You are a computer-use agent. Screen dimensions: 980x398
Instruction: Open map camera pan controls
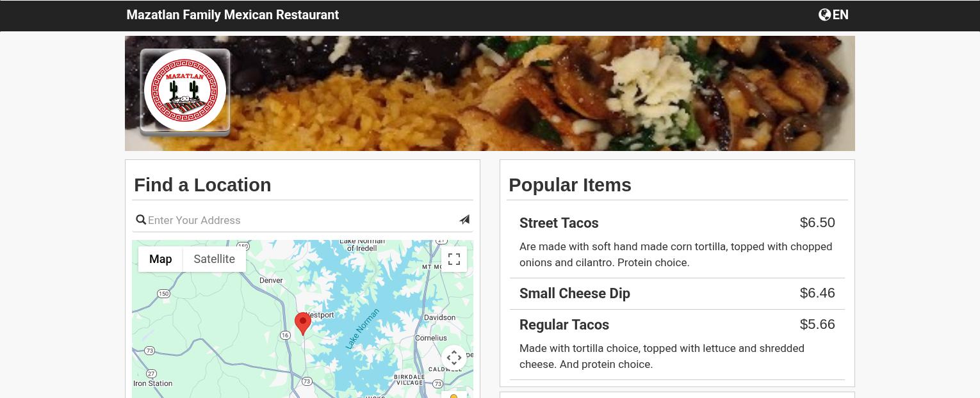pos(454,358)
